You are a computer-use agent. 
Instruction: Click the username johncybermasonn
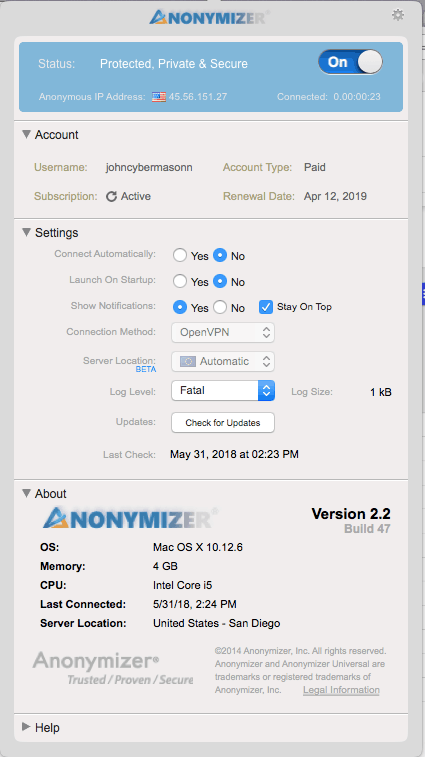tap(149, 168)
